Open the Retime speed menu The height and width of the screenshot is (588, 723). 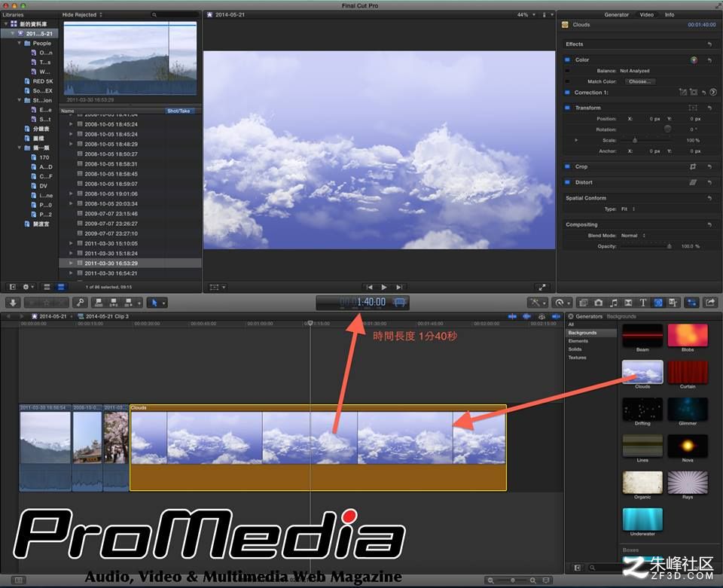click(x=562, y=303)
